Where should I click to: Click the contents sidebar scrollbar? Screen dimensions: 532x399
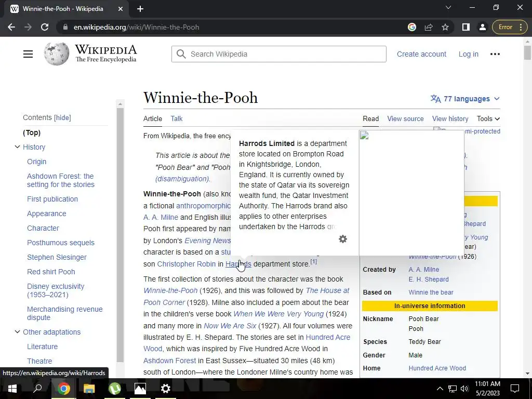point(120,235)
